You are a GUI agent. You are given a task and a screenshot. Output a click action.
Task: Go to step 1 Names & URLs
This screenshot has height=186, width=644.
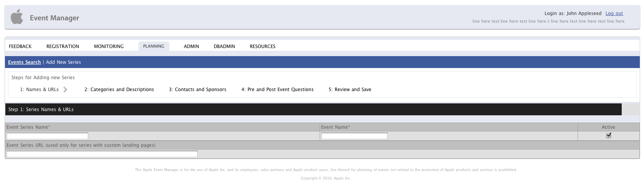(39, 90)
